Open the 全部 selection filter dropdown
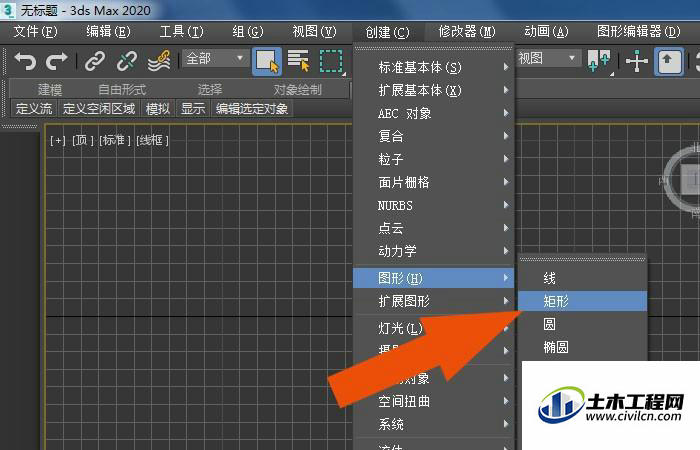Image resolution: width=700 pixels, height=450 pixels. point(215,58)
